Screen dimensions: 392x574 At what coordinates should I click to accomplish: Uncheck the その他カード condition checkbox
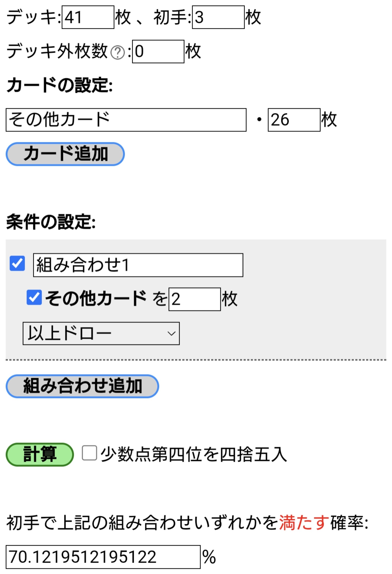point(34,297)
